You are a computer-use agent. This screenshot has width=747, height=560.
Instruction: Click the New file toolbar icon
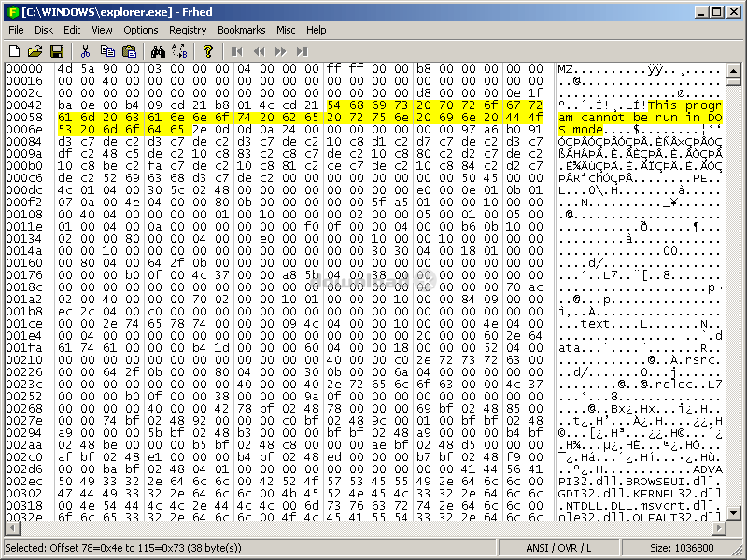14,51
